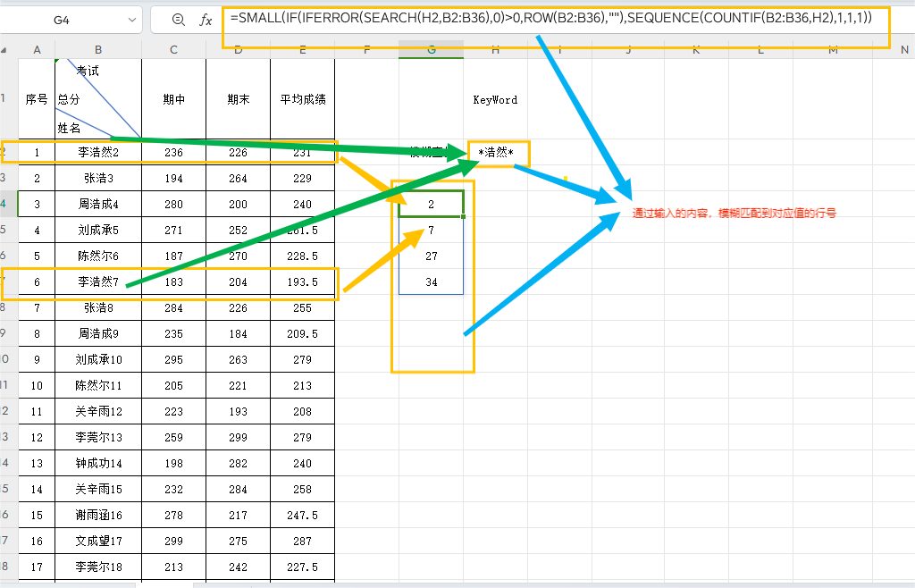Select name cell 李莞尔13
915x588 pixels.
coord(98,437)
